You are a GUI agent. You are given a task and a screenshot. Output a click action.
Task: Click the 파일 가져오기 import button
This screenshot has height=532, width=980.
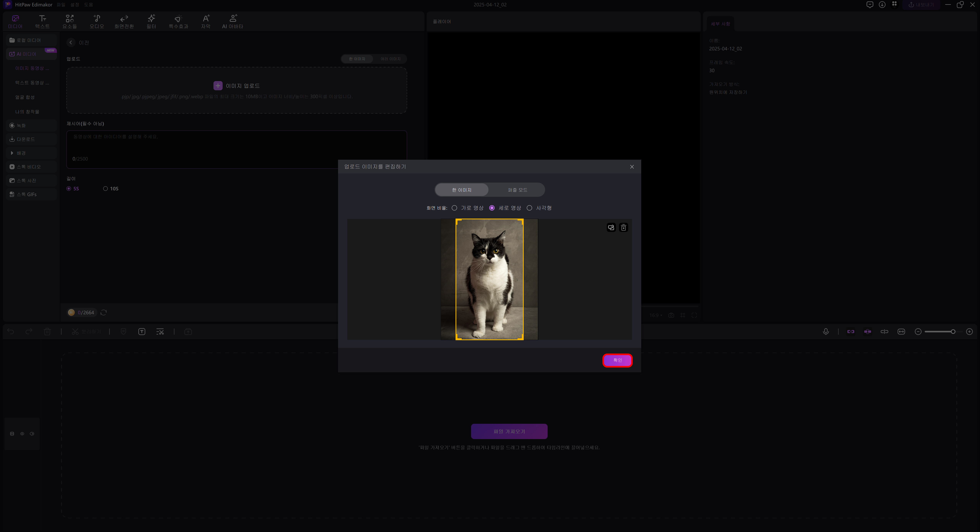[x=509, y=431]
